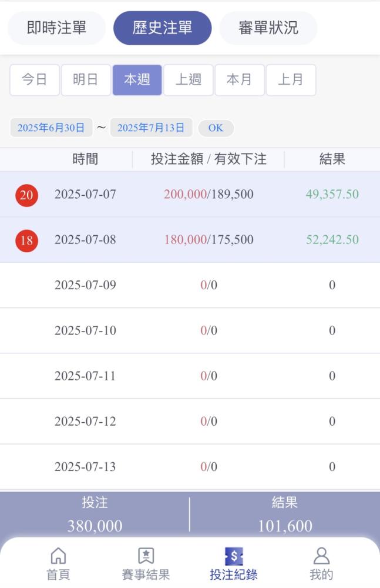380x588 pixels.
Task: Expand the 2025-07-07 bet record row
Action: point(190,194)
